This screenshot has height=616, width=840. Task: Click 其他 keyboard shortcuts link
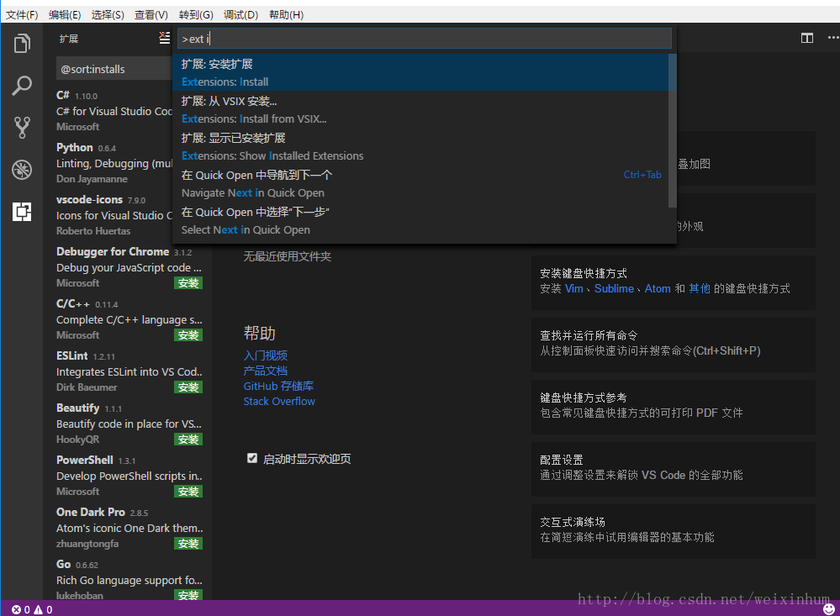click(x=699, y=289)
